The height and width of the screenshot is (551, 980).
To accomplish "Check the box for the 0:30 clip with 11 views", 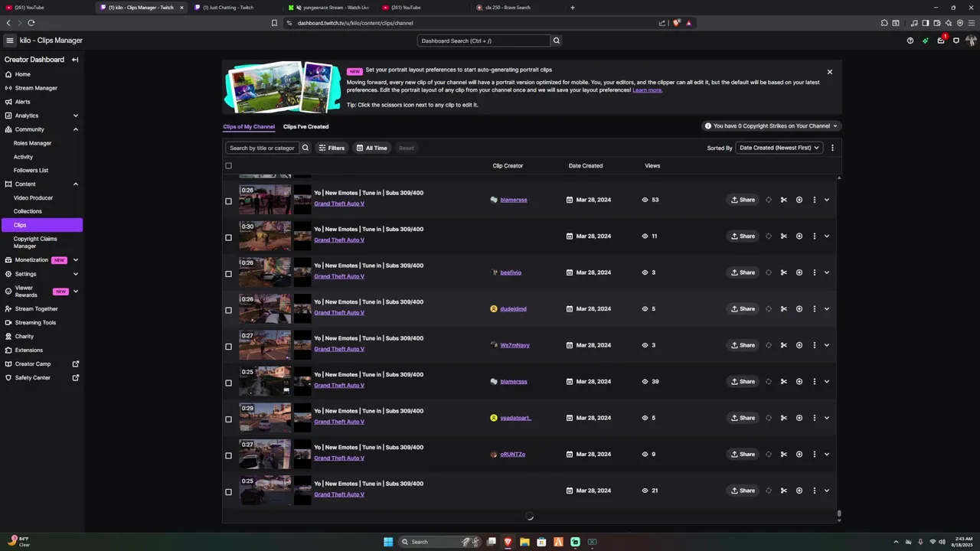I will pos(228,237).
